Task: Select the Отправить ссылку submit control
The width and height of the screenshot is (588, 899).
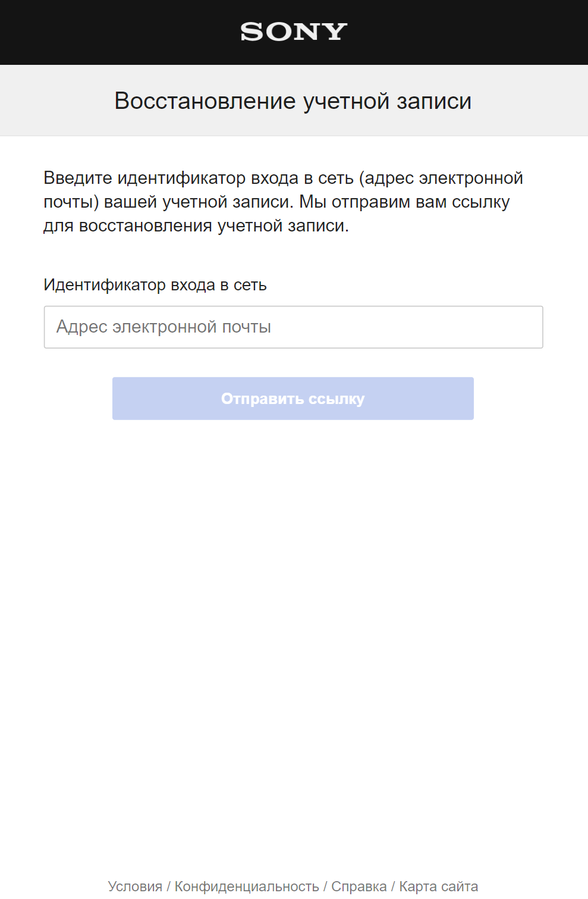Action: coord(293,399)
